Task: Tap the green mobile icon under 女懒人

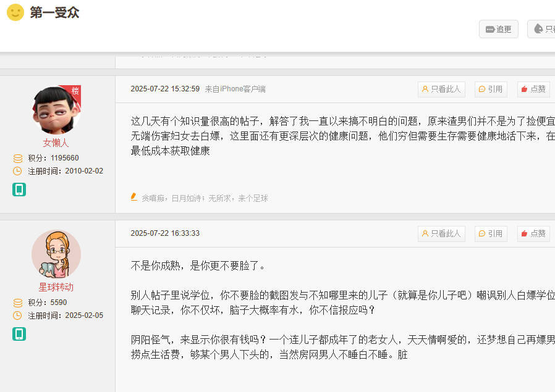Action: 19,190
